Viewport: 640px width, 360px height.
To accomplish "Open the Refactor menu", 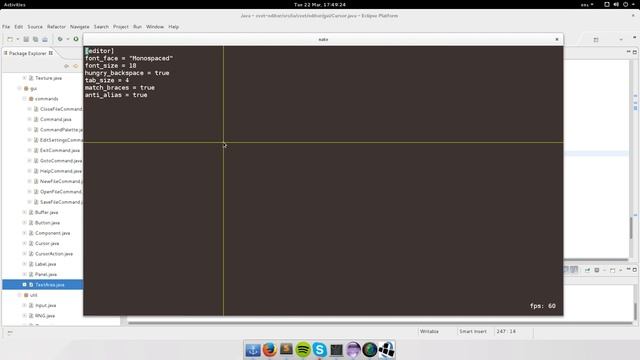I will tap(56, 27).
